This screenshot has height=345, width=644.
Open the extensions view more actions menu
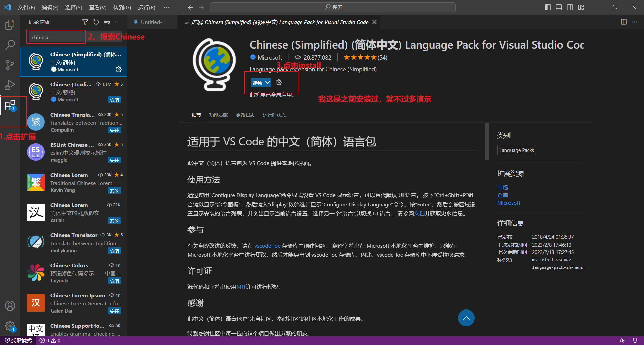(118, 22)
